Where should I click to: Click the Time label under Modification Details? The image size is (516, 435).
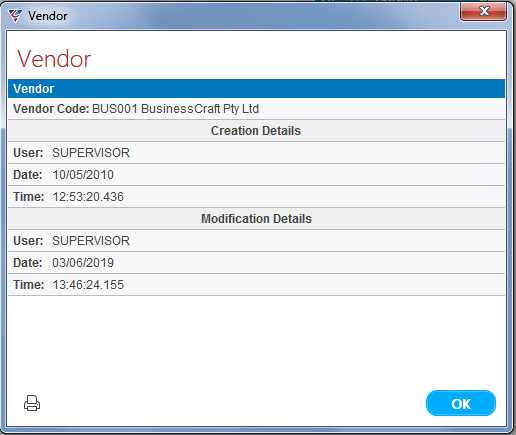pos(29,285)
